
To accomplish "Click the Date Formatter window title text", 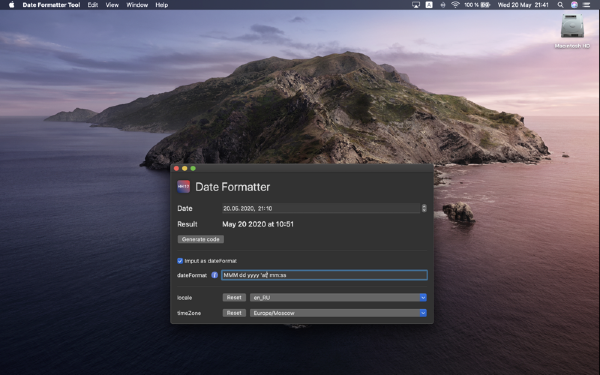I will [x=233, y=187].
